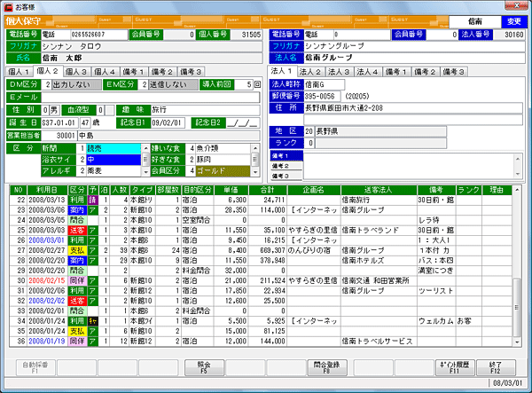This screenshot has width=532, height=393.
Task: Click up arrow of 備考 memo scrollbar
Action: 518,159
